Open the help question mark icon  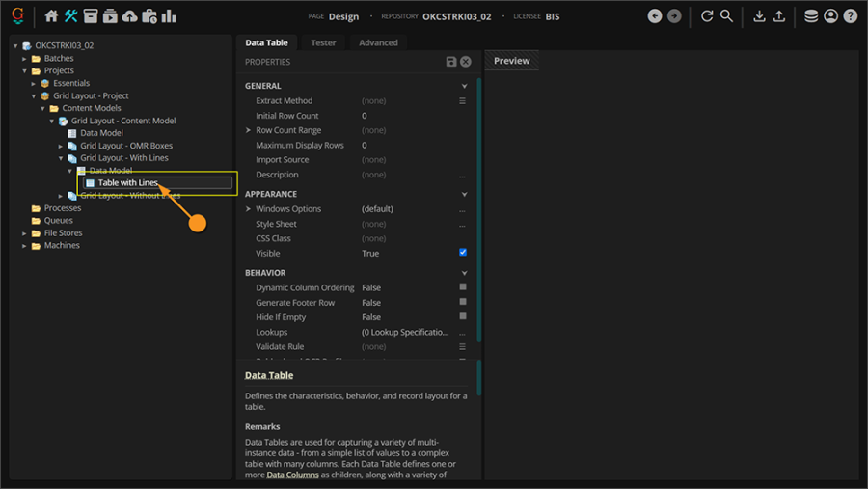(x=850, y=16)
